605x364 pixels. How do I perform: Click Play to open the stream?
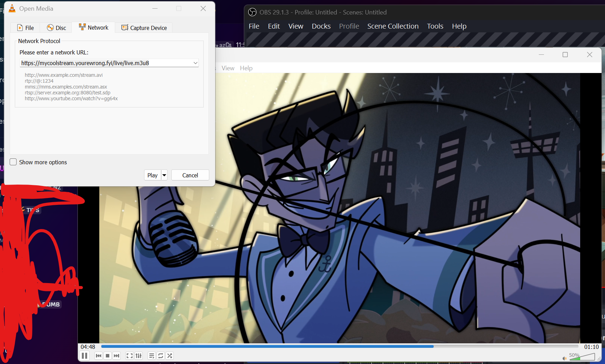152,175
